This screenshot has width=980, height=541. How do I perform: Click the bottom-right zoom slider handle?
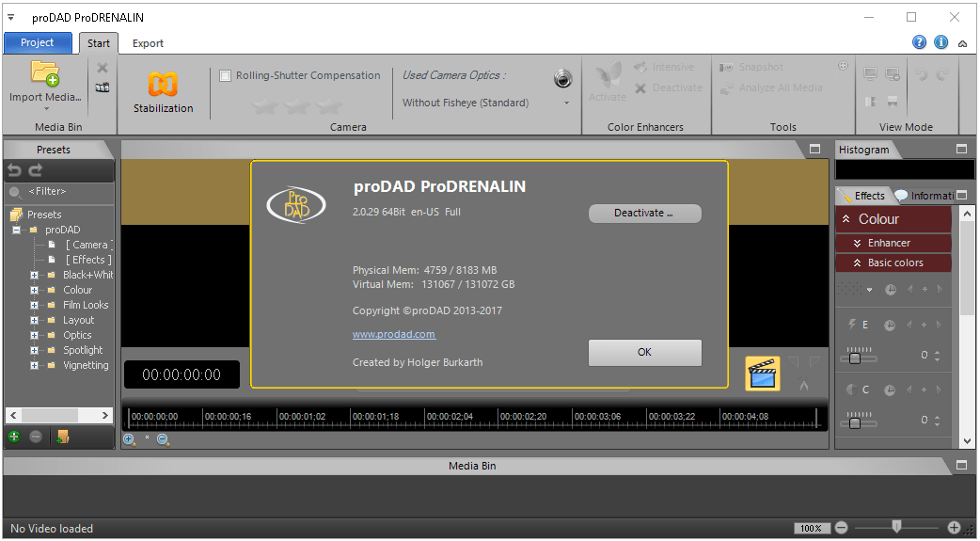point(897,525)
